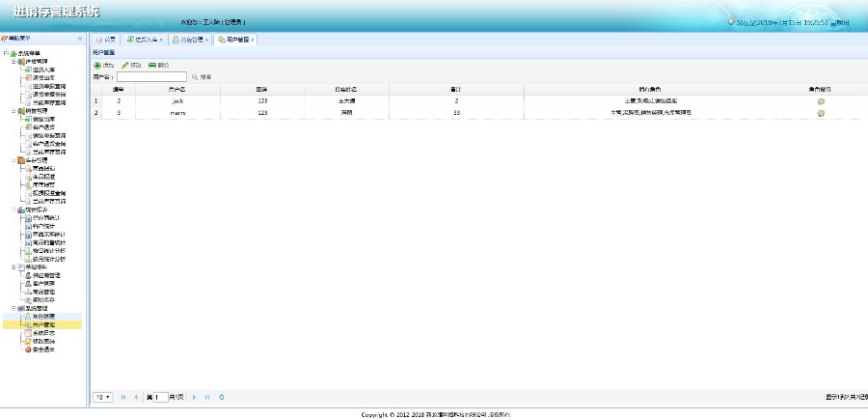
Task: Open 进货单据查询 in the sidebar tree
Action: pyautogui.click(x=49, y=87)
